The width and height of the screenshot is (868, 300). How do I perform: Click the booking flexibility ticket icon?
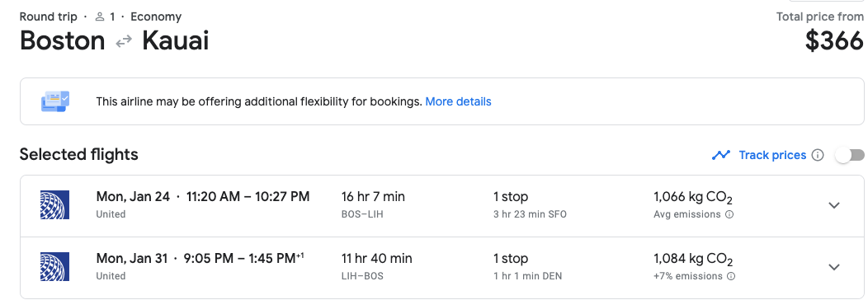[55, 101]
